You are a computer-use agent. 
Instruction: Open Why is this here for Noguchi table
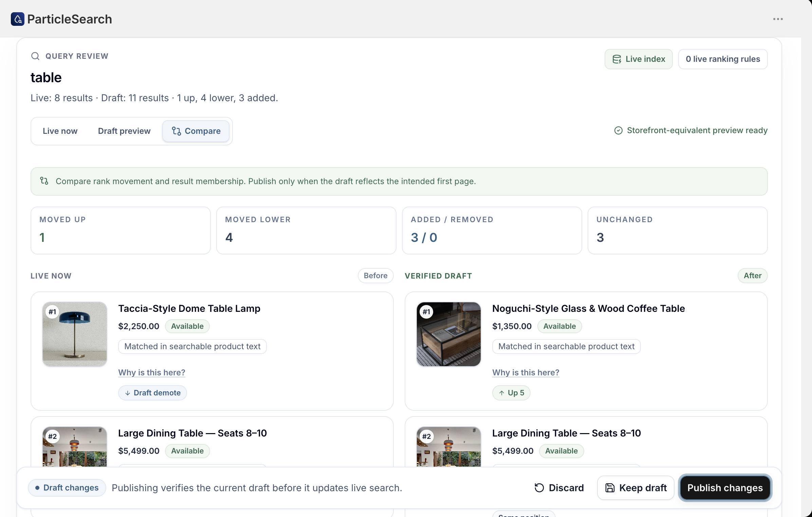coord(526,373)
